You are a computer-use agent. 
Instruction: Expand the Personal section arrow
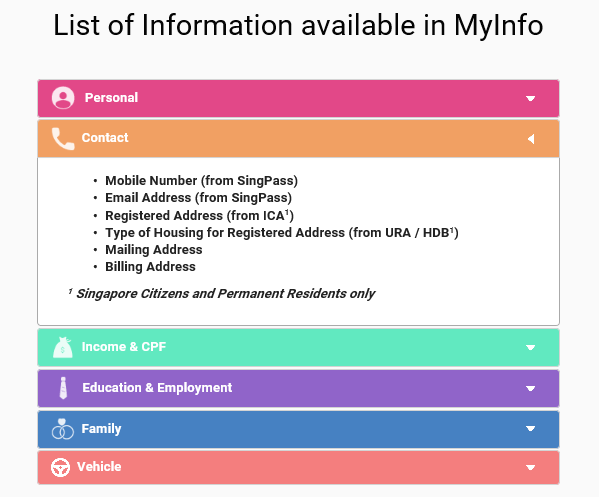530,99
